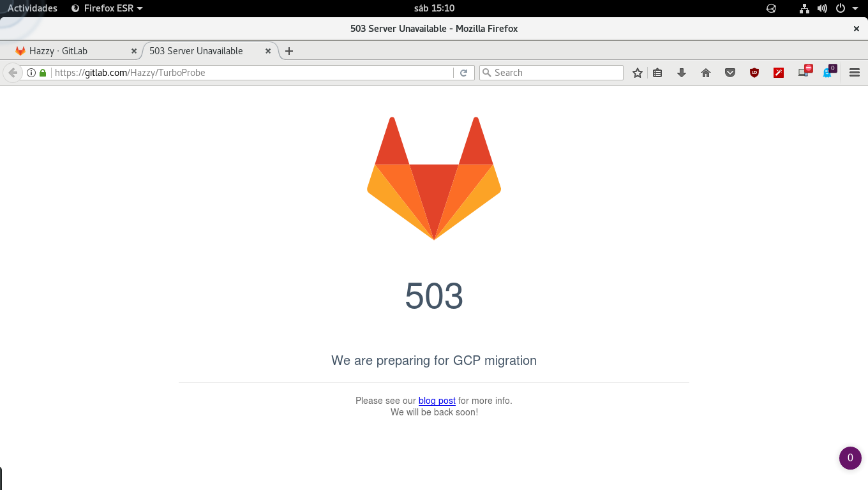Image resolution: width=868 pixels, height=490 pixels.
Task: Open a new tab with the plus button
Action: [x=289, y=51]
